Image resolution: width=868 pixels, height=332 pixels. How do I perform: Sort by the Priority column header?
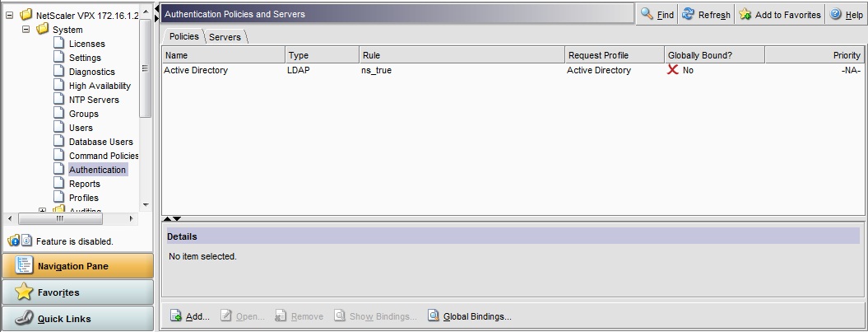815,55
